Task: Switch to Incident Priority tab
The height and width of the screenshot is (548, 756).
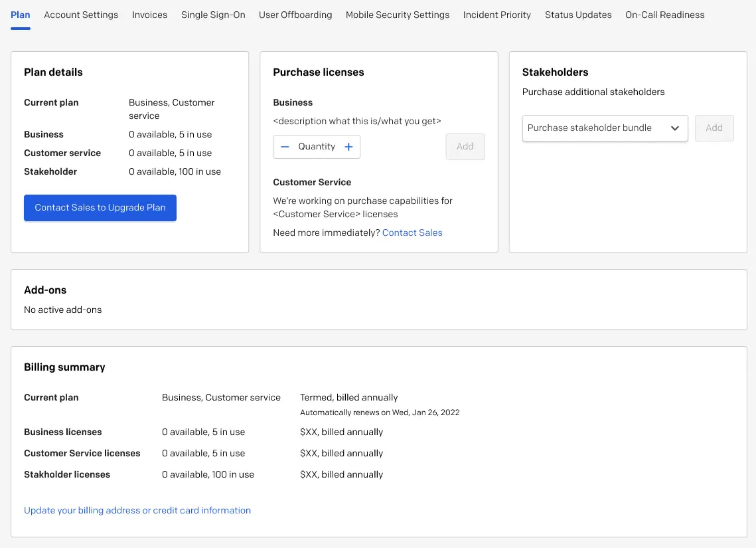Action: click(x=497, y=15)
